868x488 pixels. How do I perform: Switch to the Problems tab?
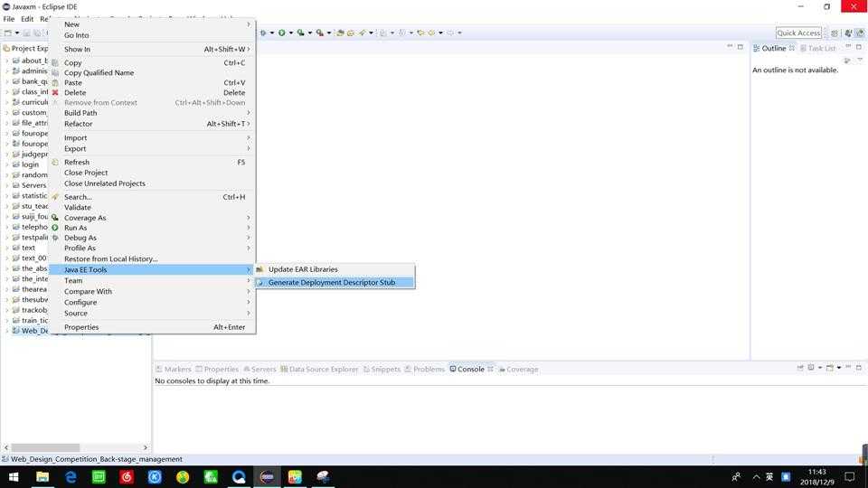tap(425, 369)
